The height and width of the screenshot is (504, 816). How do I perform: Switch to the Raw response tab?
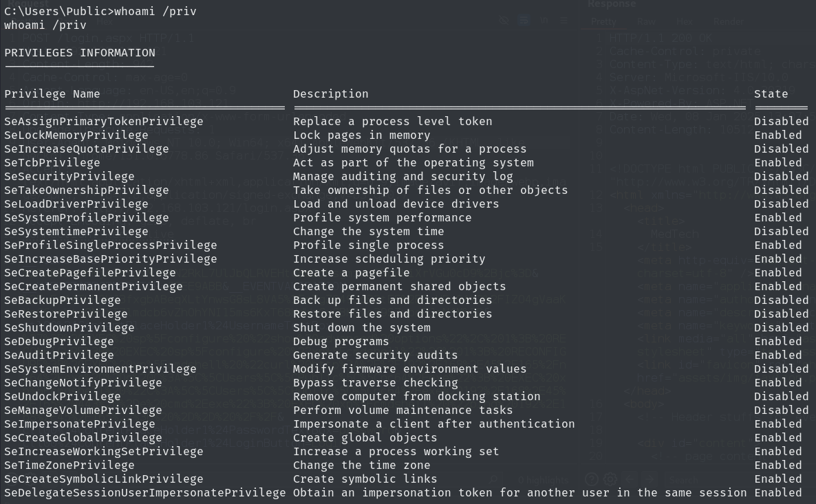[645, 22]
